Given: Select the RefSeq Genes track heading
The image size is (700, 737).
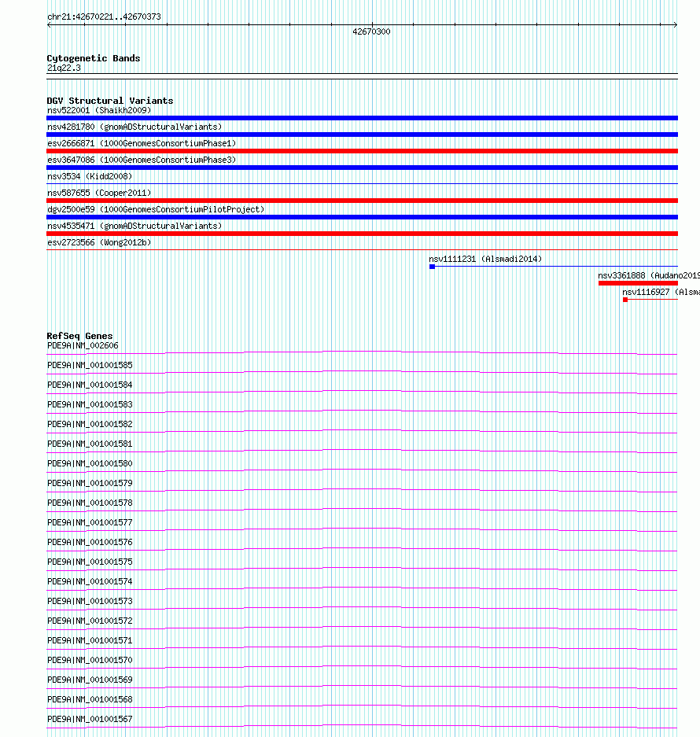Looking at the screenshot, I should (79, 336).
